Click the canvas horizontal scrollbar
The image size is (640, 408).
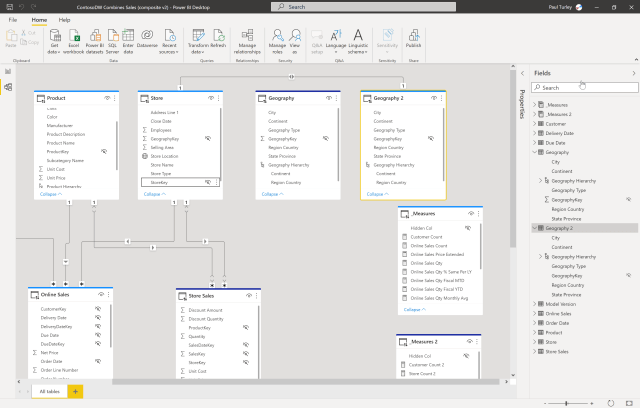305,382
